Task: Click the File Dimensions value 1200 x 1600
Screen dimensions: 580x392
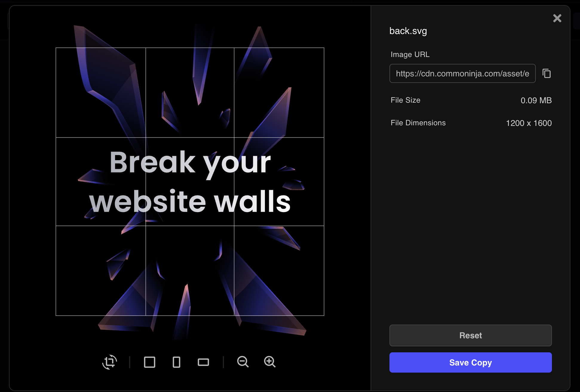Action: [529, 123]
